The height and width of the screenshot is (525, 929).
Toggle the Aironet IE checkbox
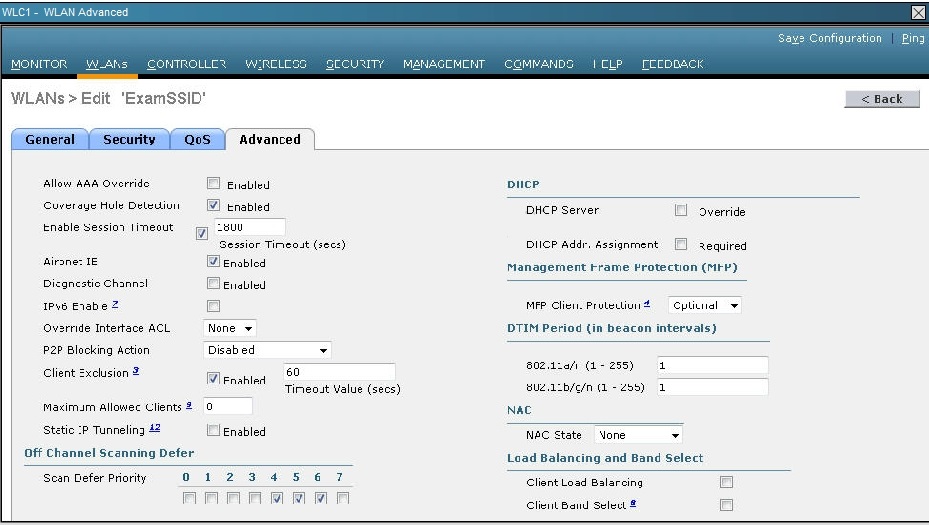[x=213, y=261]
